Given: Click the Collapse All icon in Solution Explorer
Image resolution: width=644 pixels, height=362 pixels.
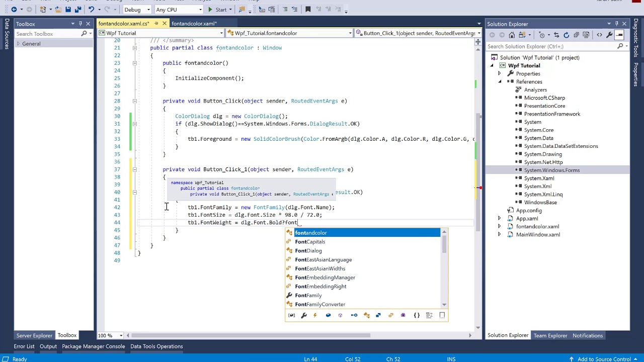Looking at the screenshot, I should (577, 35).
